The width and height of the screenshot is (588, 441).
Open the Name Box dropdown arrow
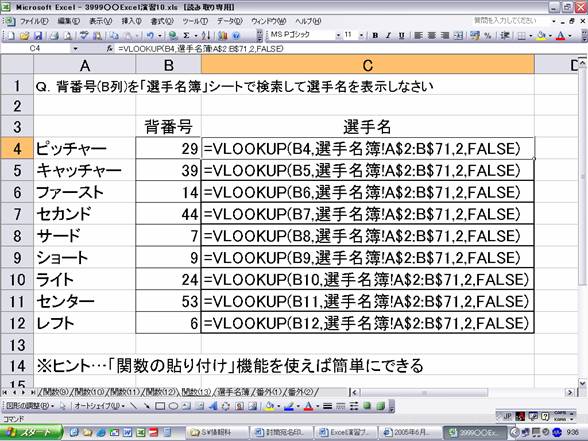click(75, 48)
